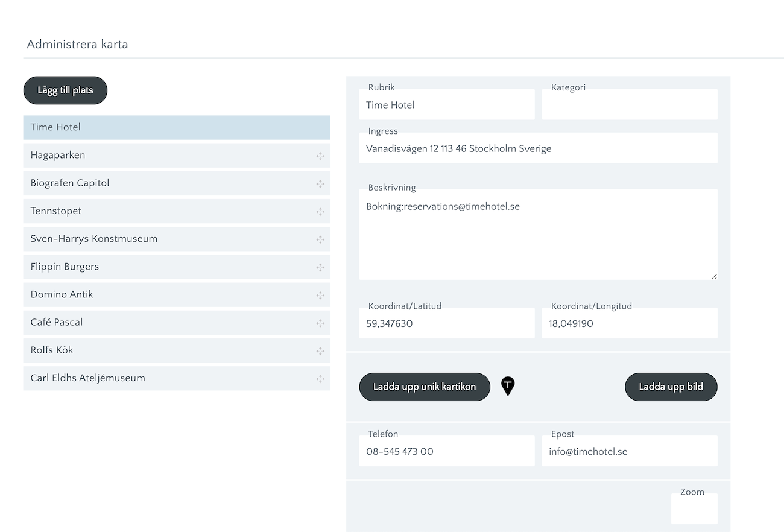Click the move handle beside Tennstopet

[320, 212]
